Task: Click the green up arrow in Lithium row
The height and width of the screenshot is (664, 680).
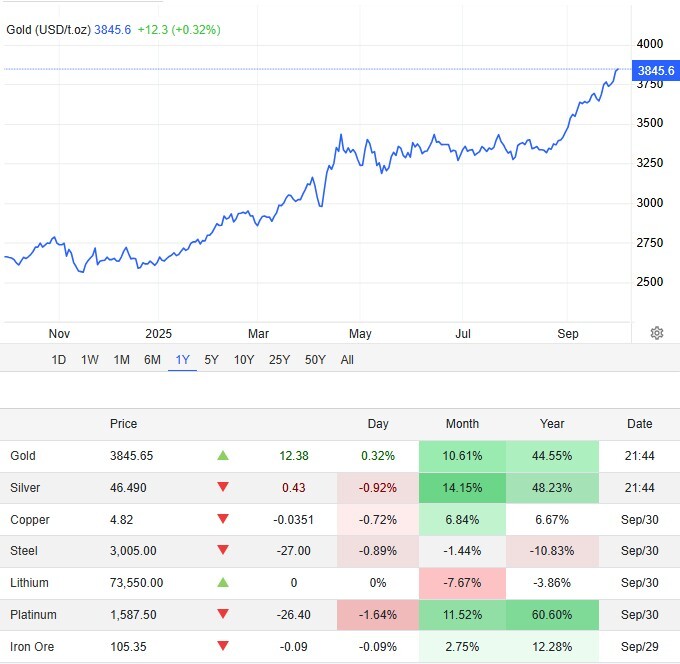Action: pos(223,583)
